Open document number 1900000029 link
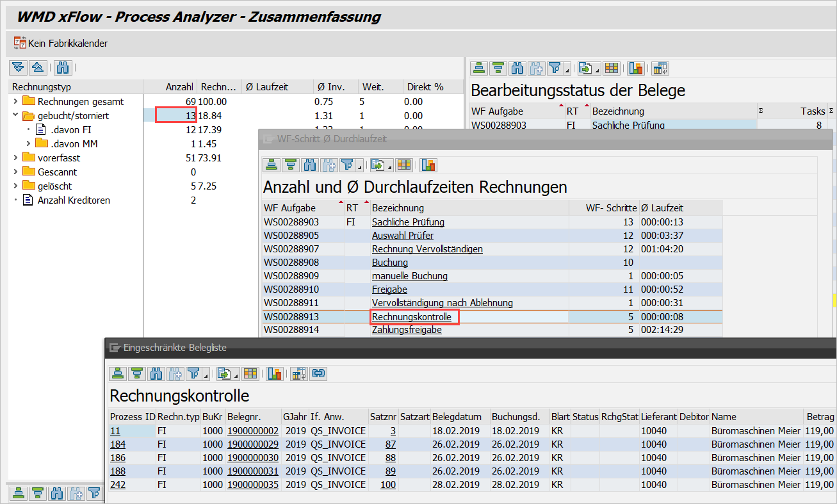 [x=252, y=444]
